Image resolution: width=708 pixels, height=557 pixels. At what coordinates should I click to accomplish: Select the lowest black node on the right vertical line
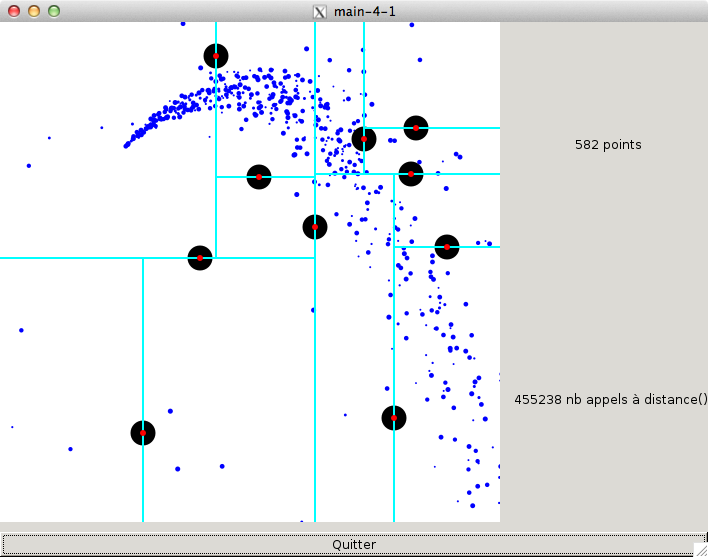point(394,418)
